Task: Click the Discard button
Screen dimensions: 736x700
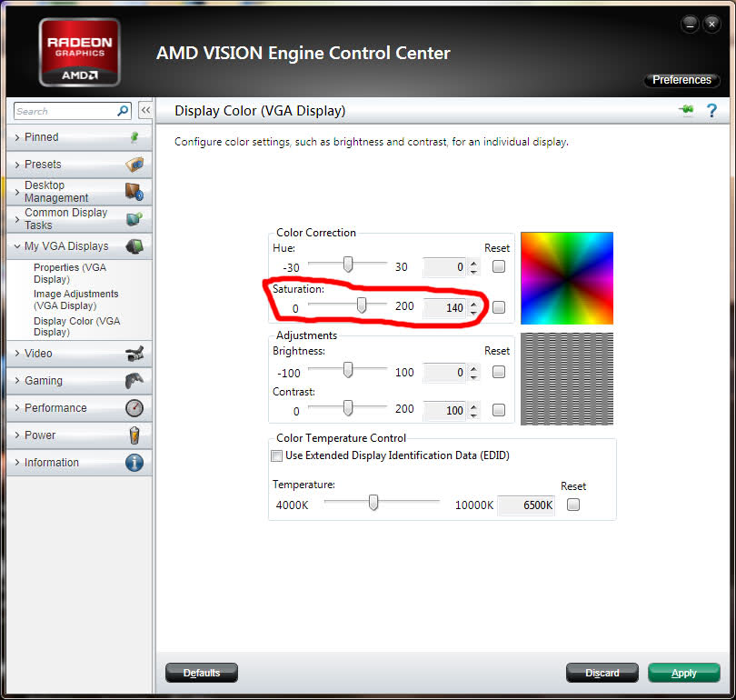Action: (x=602, y=673)
